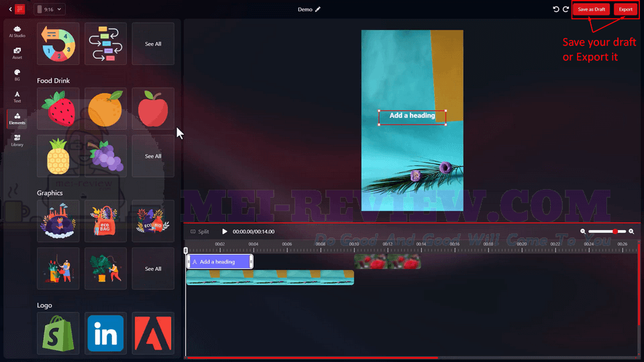Click Save as Draft button
This screenshot has width=644, height=362.
[x=592, y=9]
